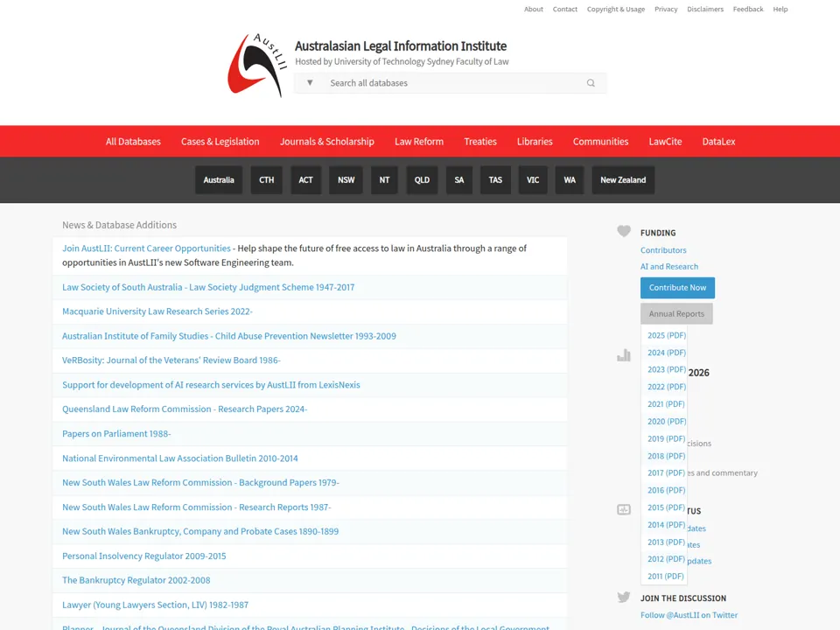The height and width of the screenshot is (630, 840).
Task: Choose the WA jurisdiction button
Action: click(x=570, y=180)
